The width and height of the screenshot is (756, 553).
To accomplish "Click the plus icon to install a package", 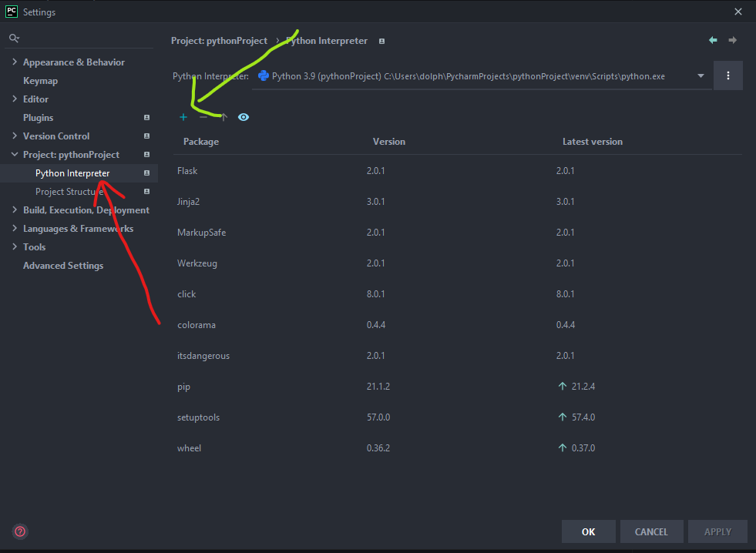I will click(183, 117).
